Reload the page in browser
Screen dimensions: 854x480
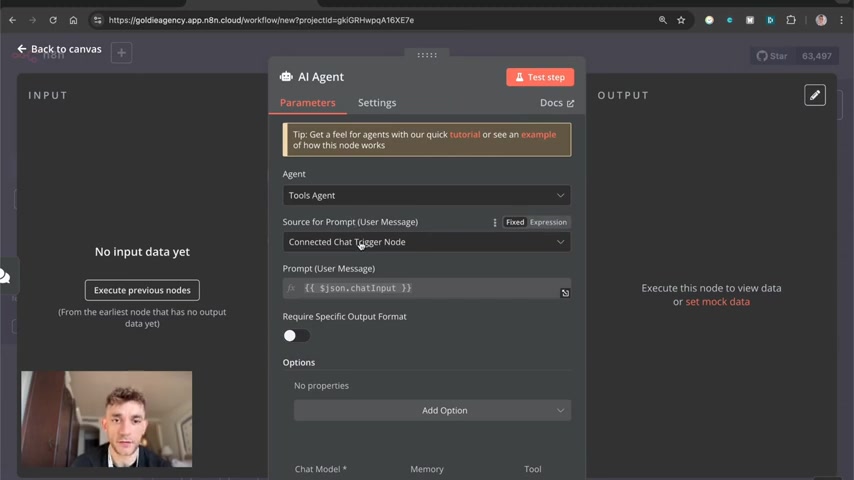click(53, 20)
